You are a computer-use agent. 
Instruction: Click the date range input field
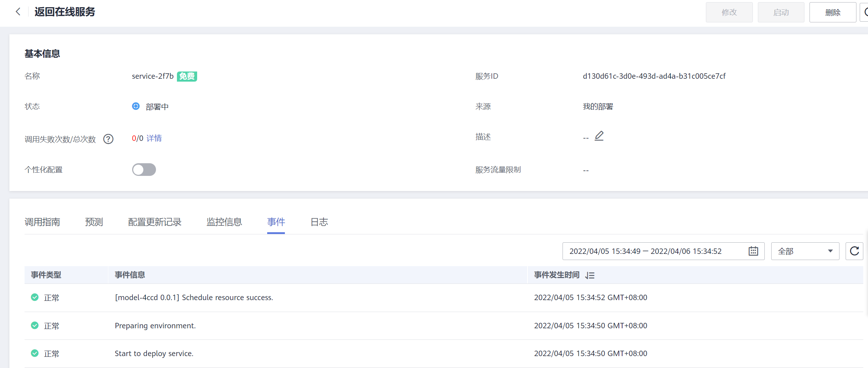tap(663, 251)
